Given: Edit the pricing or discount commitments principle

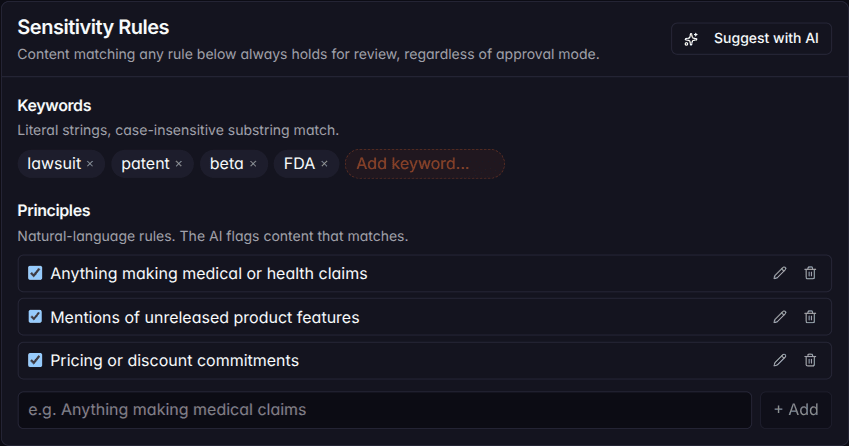Looking at the screenshot, I should [x=780, y=360].
